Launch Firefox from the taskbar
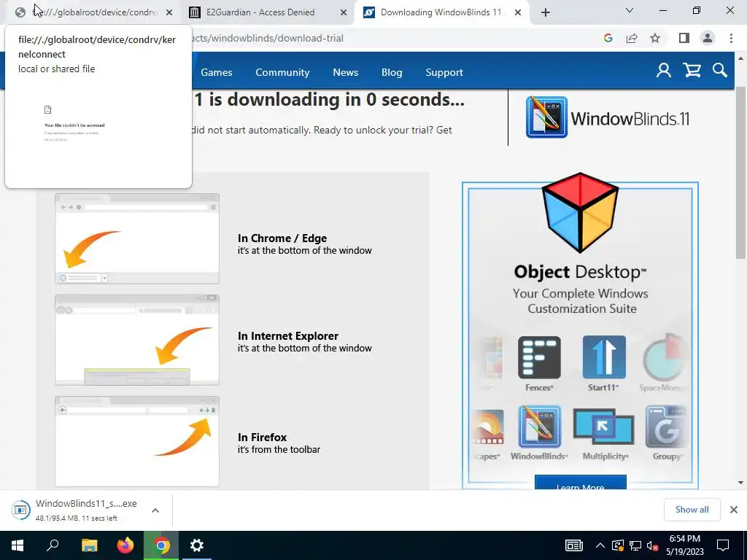 (125, 545)
